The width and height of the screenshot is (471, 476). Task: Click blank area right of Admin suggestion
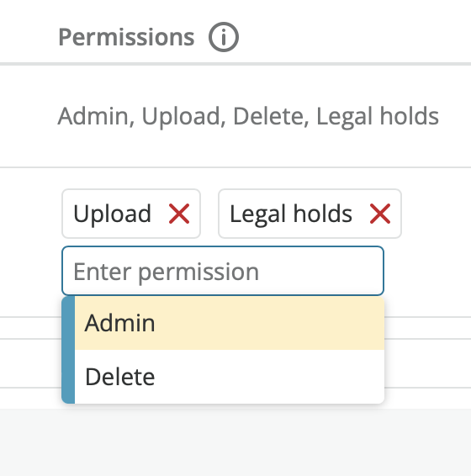point(270,323)
